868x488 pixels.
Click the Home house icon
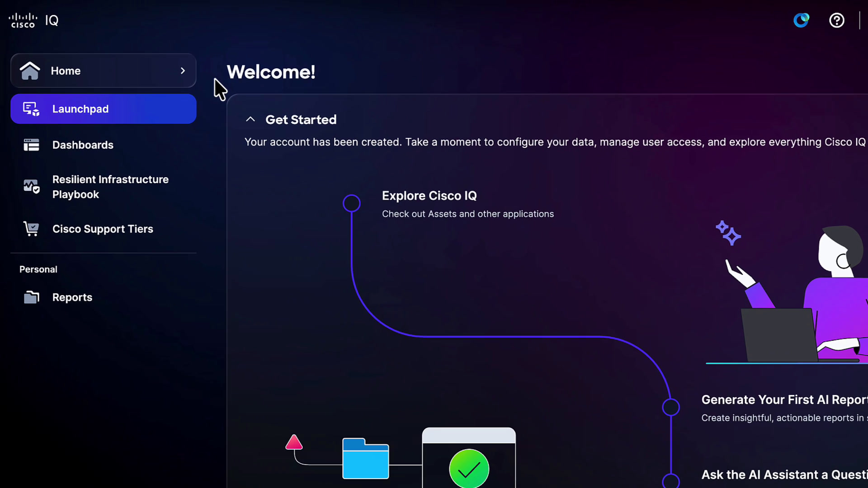30,70
